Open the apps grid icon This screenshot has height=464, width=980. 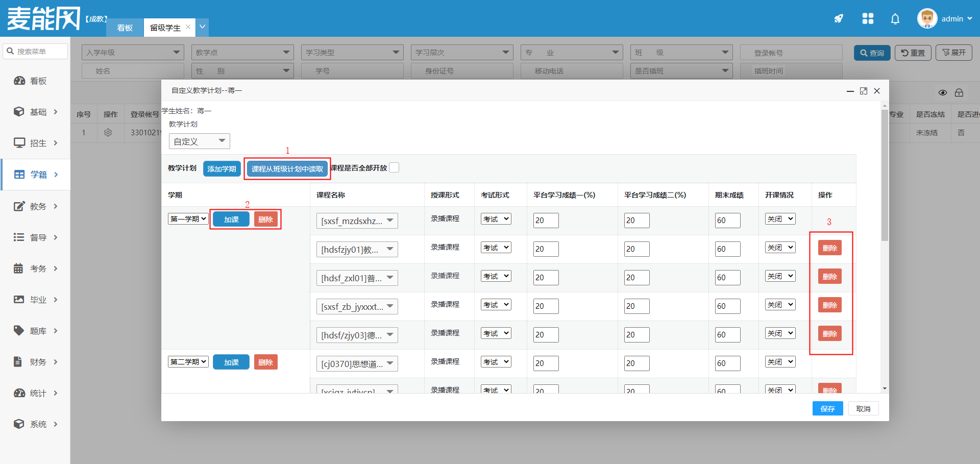point(868,19)
